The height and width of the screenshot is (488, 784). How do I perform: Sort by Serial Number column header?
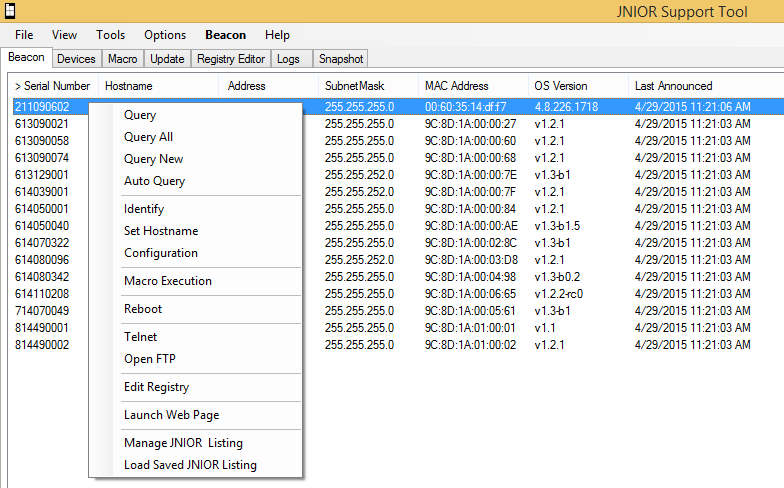pos(54,86)
